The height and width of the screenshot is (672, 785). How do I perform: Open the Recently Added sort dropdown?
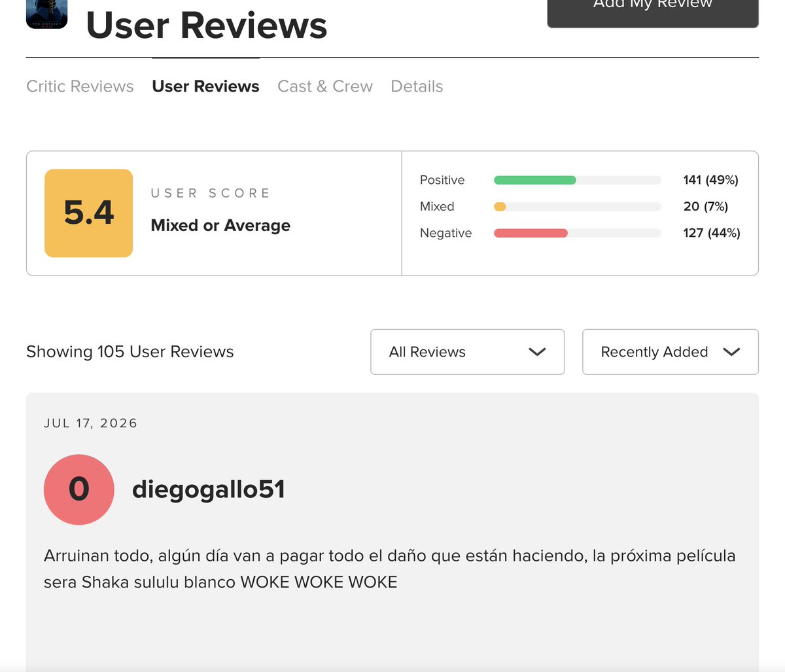coord(671,352)
